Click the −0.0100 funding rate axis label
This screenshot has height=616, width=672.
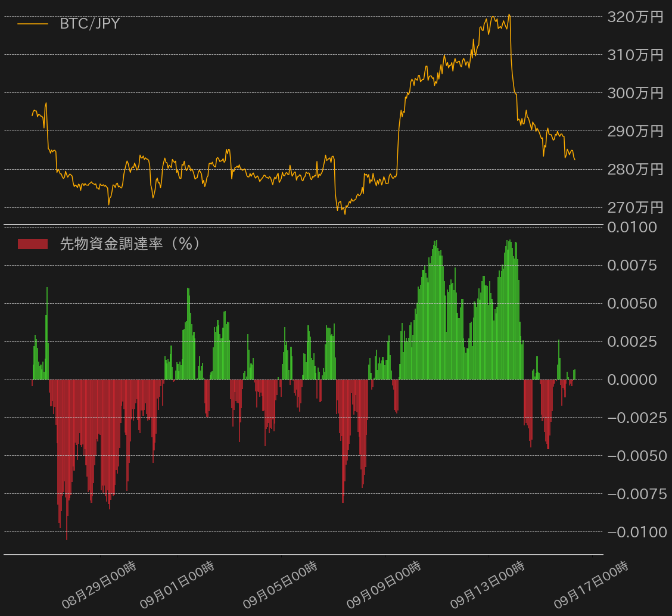point(637,533)
